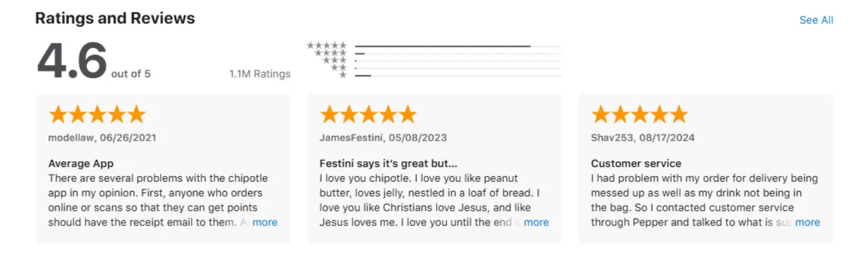Image resolution: width=868 pixels, height=257 pixels.
Task: Open the "Customer service" review title
Action: tap(636, 163)
